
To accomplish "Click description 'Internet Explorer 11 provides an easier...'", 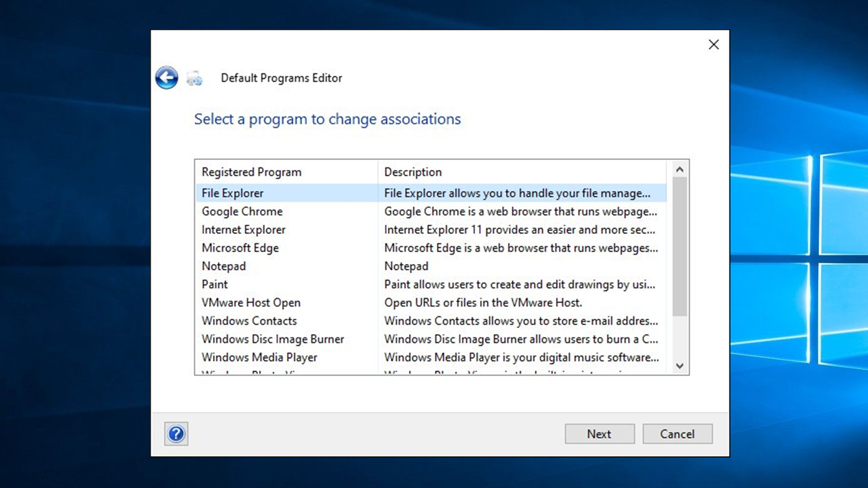I will pyautogui.click(x=519, y=230).
